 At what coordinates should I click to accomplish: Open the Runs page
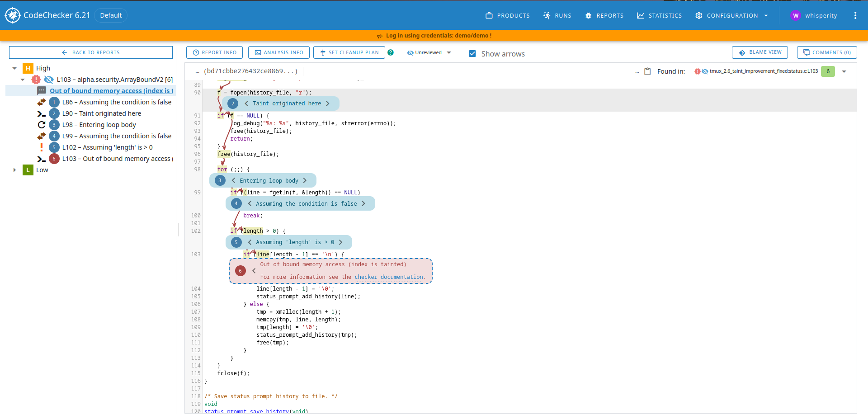coord(557,15)
